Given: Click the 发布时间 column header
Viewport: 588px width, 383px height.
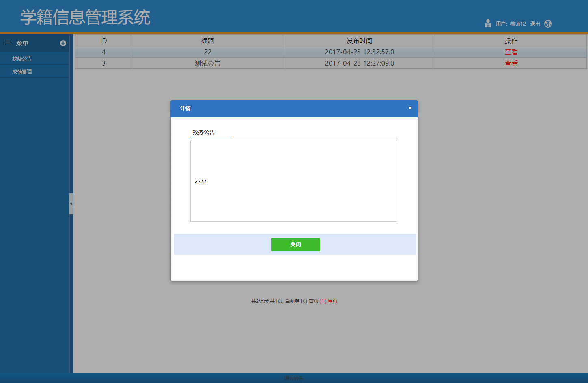Looking at the screenshot, I should [x=358, y=40].
